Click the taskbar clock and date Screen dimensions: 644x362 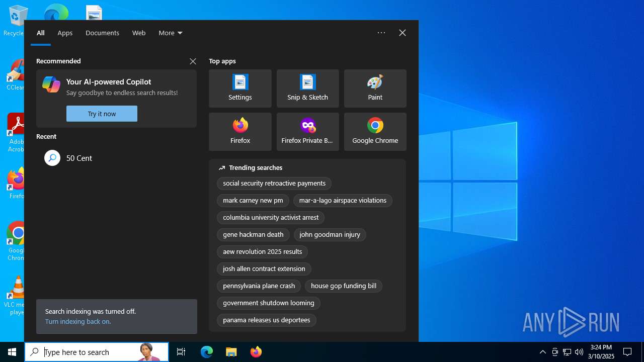602,352
